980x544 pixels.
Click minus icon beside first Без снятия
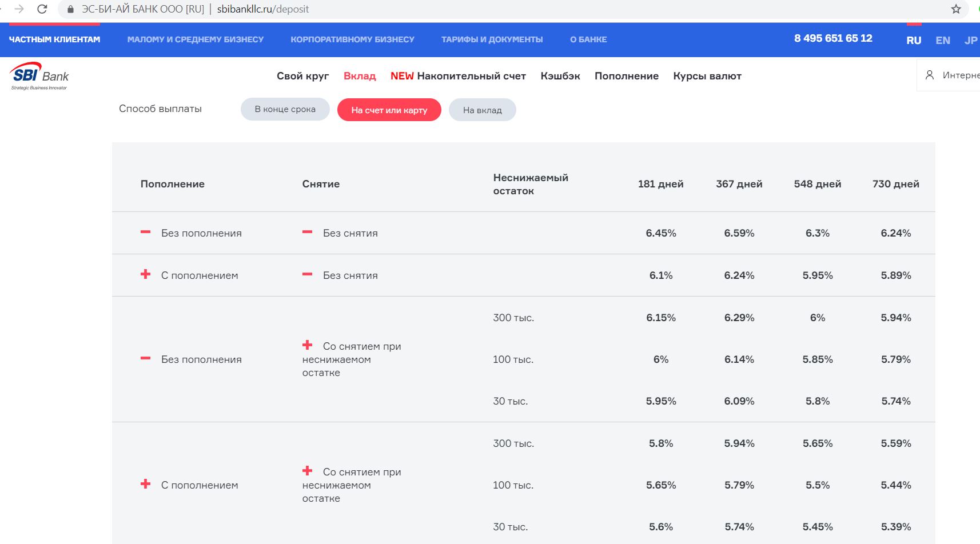coord(308,232)
